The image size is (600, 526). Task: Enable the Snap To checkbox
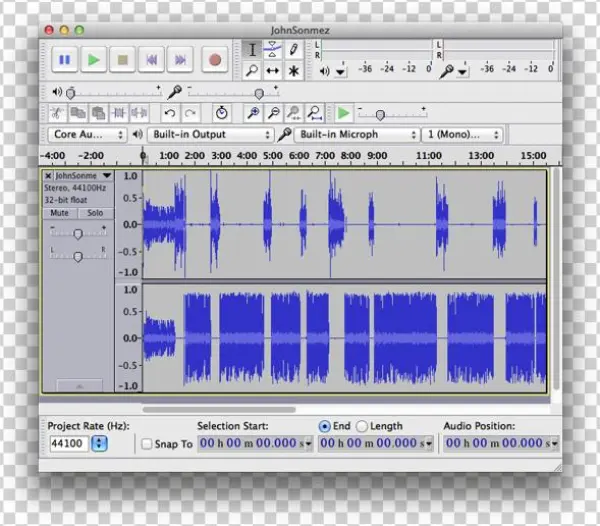pyautogui.click(x=147, y=444)
